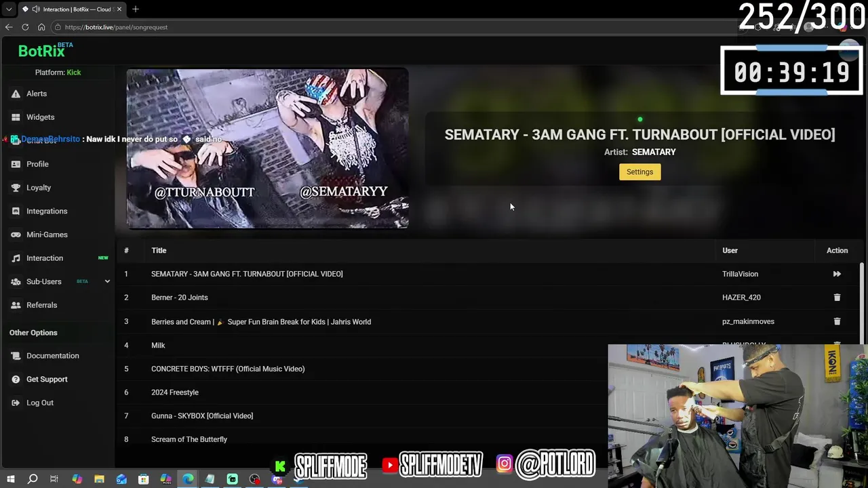Open the Windows Start menu
Viewport: 868px width, 488px height.
coord(10,479)
